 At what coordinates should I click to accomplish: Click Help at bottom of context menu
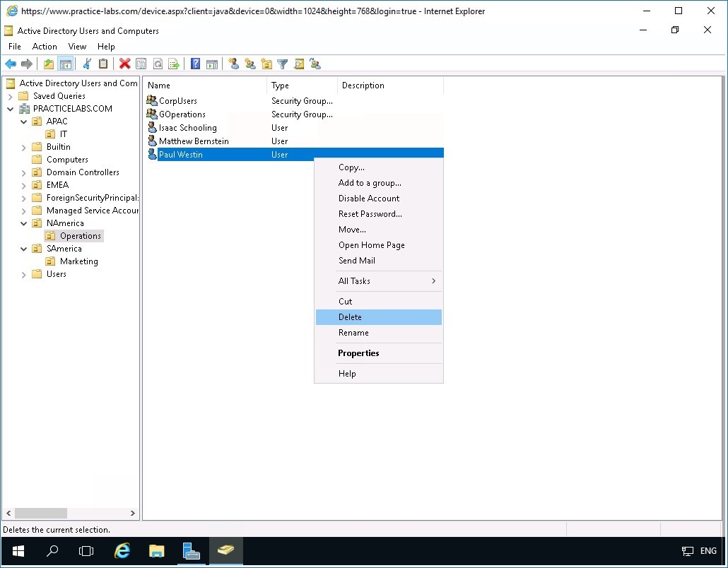[x=378, y=374]
